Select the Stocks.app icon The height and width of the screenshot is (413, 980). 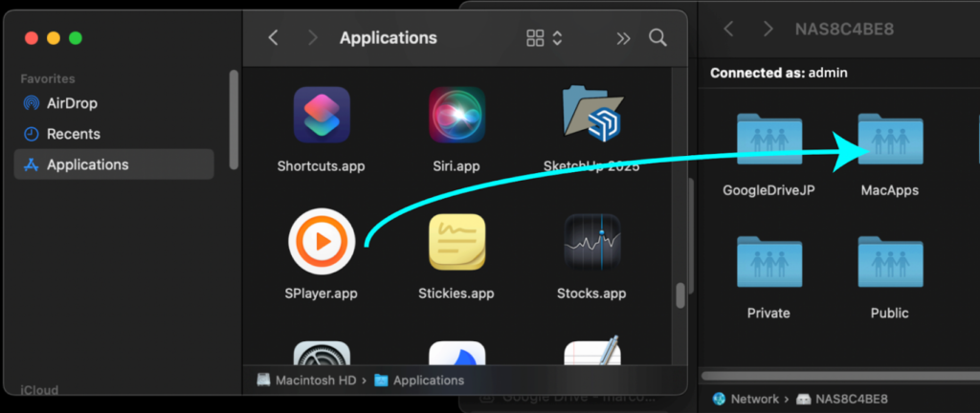coord(590,242)
